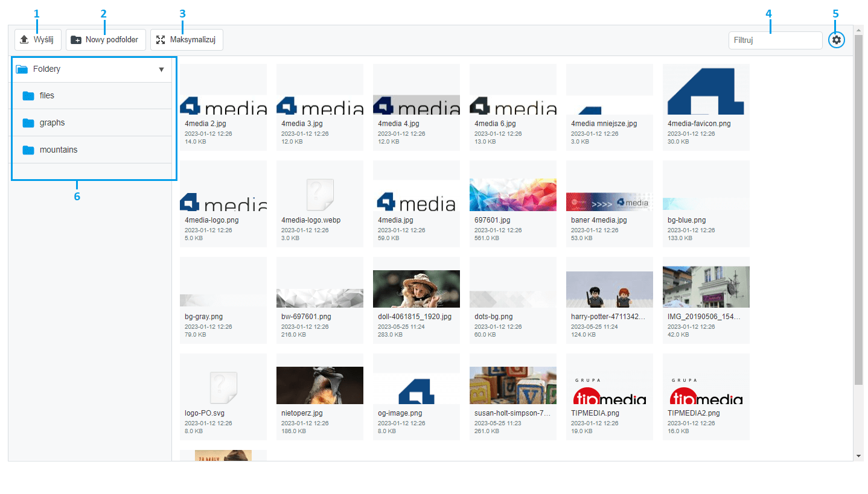The height and width of the screenshot is (494, 868).
Task: Click the folder icon beside files
Action: click(x=28, y=96)
